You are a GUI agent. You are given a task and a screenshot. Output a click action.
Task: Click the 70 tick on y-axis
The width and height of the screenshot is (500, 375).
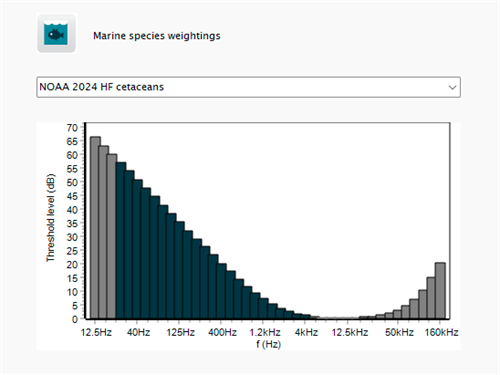pyautogui.click(x=72, y=128)
